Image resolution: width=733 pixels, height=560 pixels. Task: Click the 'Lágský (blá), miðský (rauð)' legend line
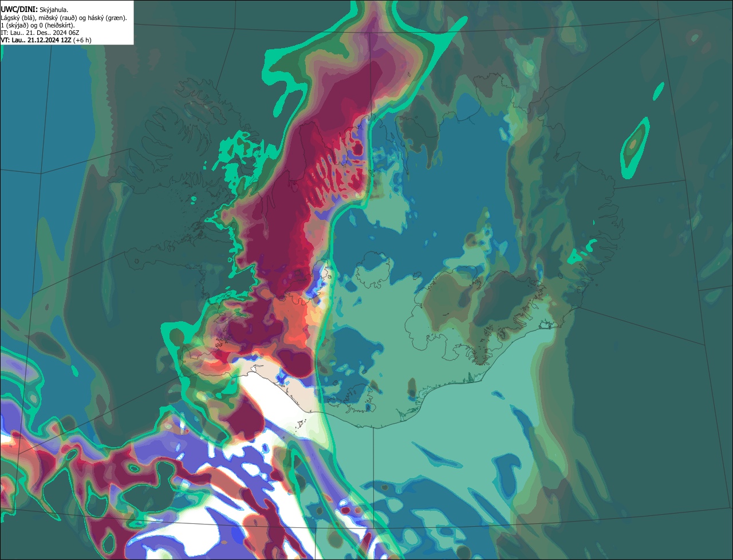tap(64, 18)
